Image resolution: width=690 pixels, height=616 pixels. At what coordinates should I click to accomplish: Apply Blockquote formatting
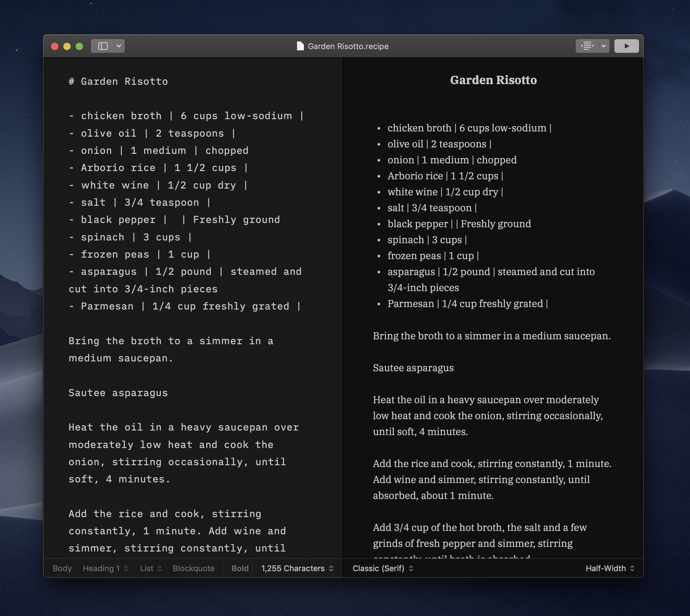tap(193, 568)
